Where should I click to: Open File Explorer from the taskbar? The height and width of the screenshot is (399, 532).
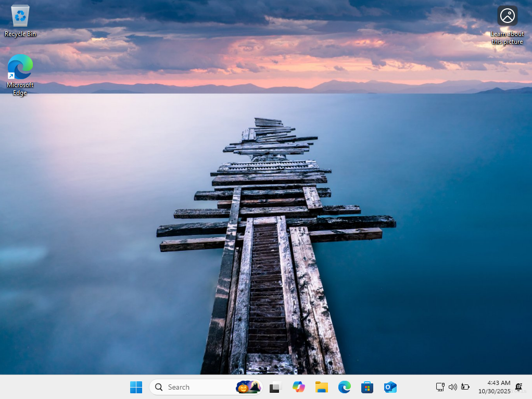[x=321, y=387]
